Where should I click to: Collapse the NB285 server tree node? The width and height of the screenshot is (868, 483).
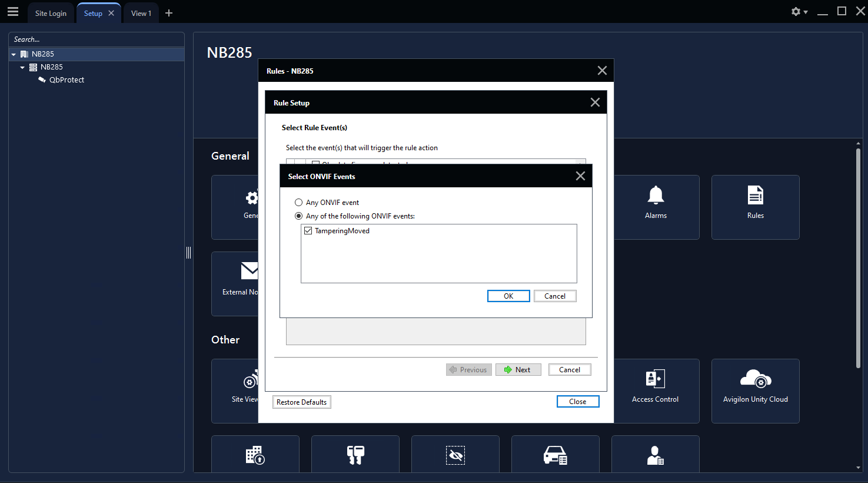point(22,67)
